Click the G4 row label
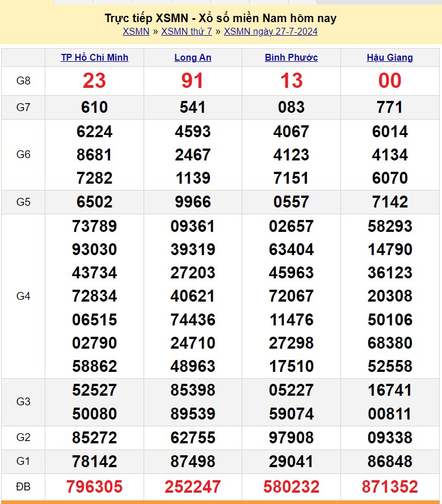The height and width of the screenshot is (504, 442). [23, 296]
